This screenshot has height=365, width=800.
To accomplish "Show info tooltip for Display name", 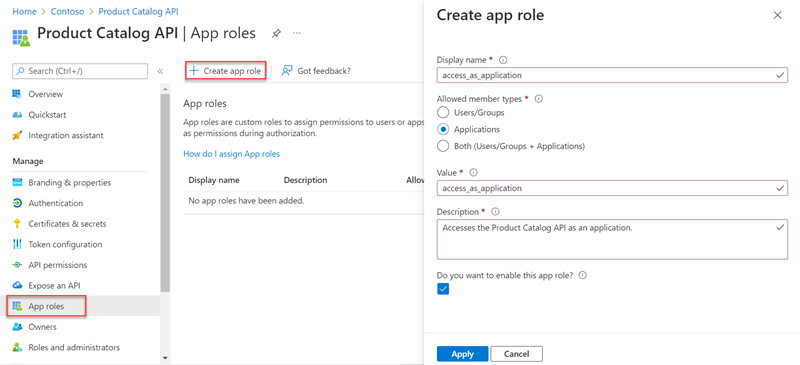I will (x=503, y=60).
